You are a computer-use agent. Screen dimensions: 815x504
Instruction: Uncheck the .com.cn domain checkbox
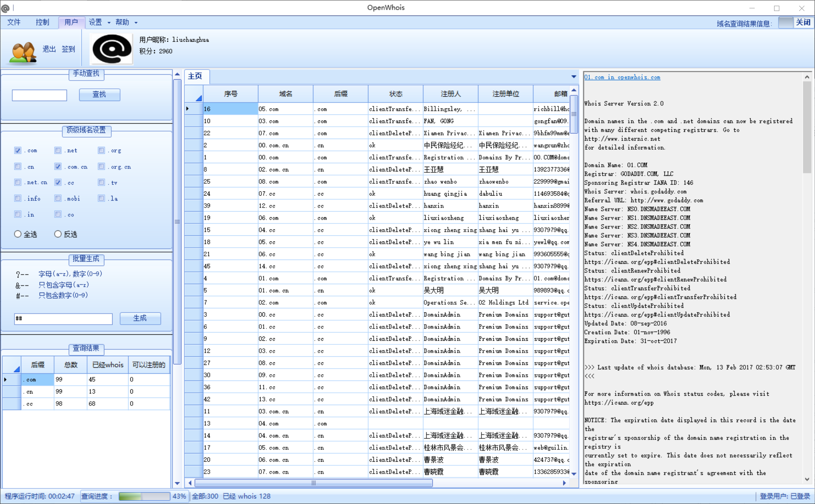58,167
